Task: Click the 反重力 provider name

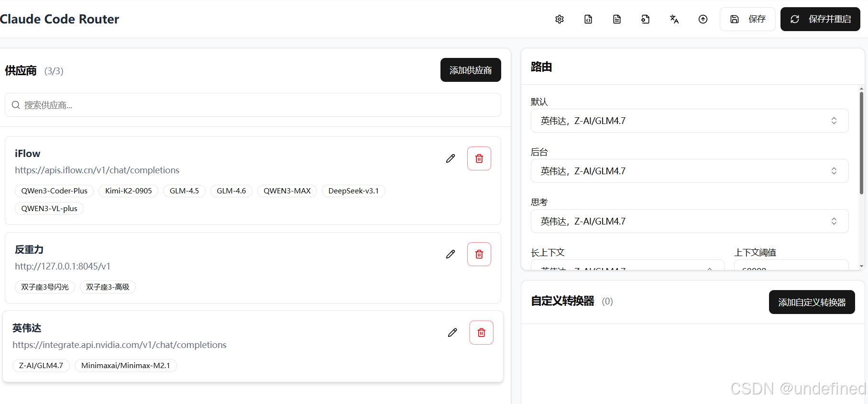Action: pyautogui.click(x=29, y=249)
